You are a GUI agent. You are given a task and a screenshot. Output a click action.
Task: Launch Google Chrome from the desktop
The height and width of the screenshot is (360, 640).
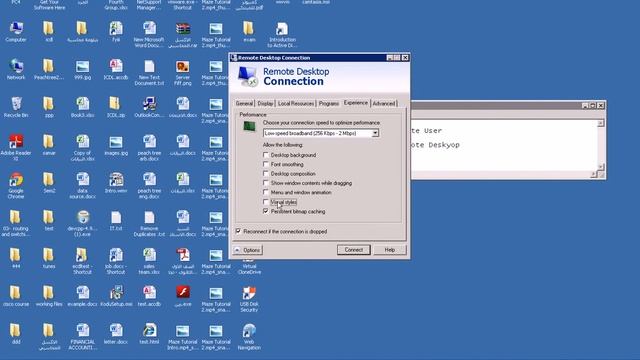(16, 185)
